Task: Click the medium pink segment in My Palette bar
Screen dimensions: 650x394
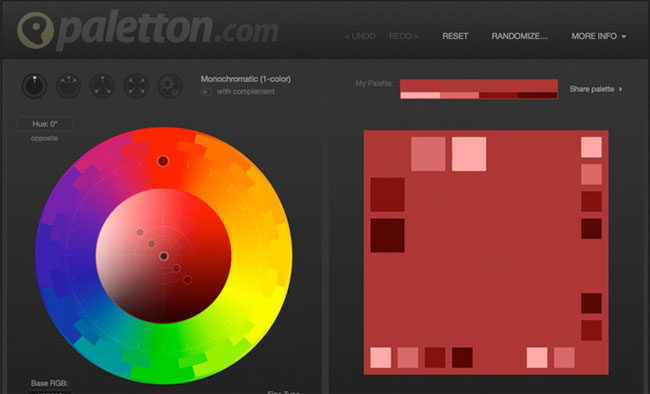Action: [x=459, y=95]
